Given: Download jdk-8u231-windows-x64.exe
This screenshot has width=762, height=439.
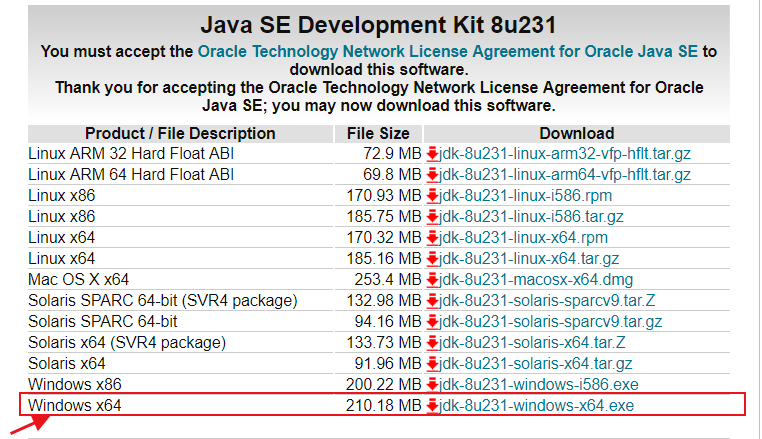Looking at the screenshot, I should 536,405.
